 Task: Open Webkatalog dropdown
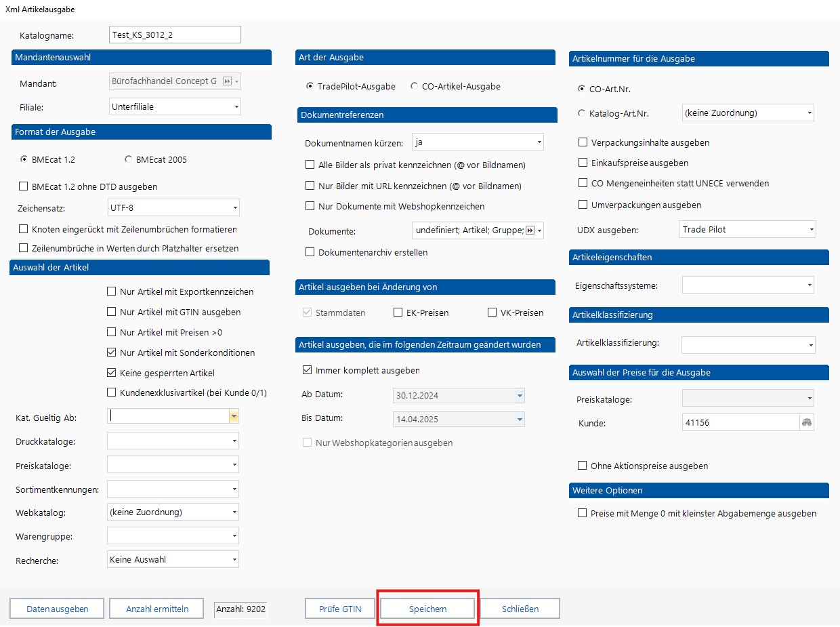pyautogui.click(x=173, y=512)
